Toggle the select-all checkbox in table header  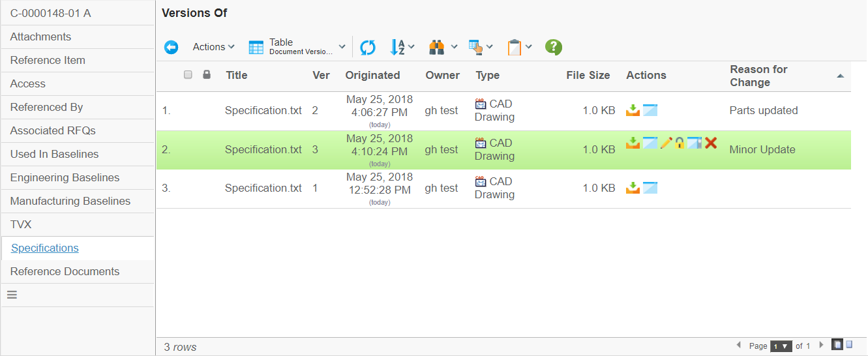pos(188,75)
